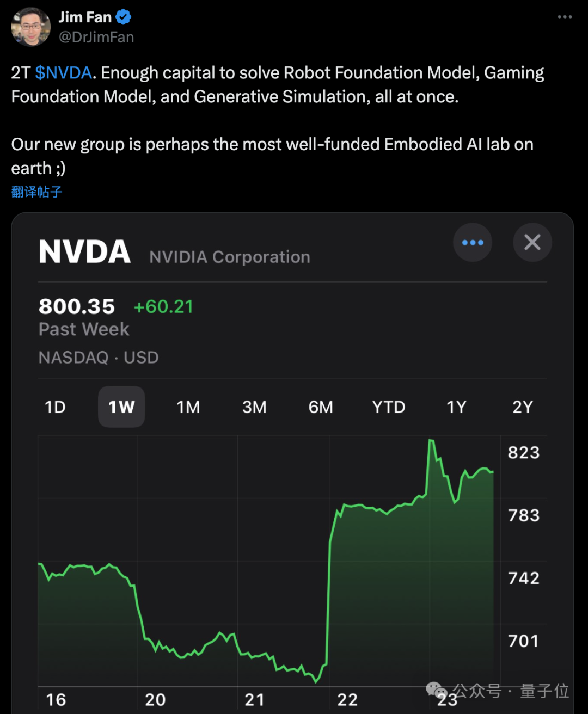
Task: Click the @DrJimFan handle
Action: 96,37
